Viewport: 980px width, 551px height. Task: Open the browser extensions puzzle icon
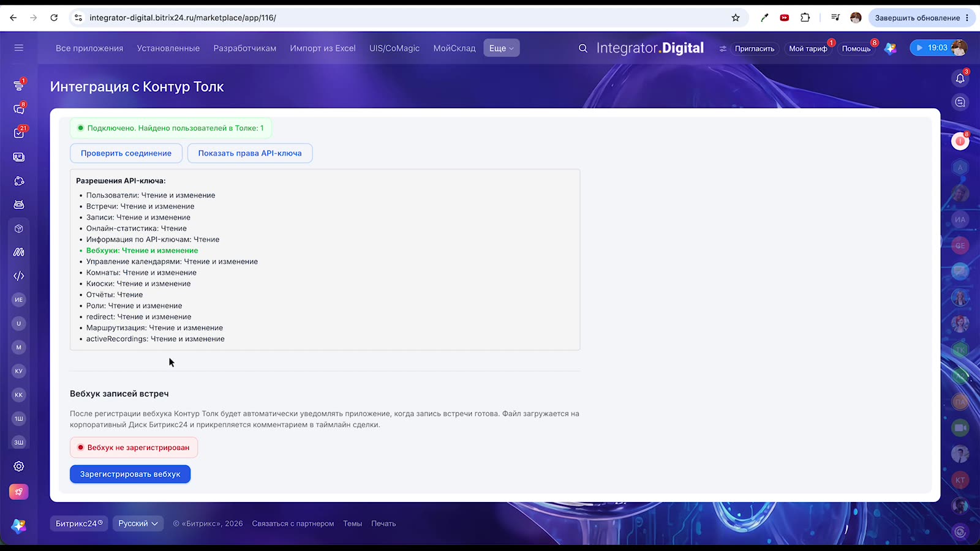pos(805,18)
